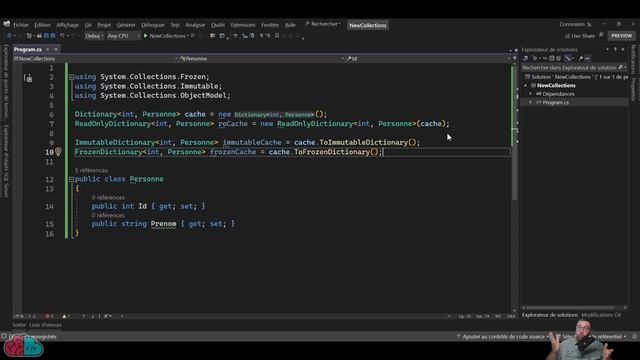Click the new item toolbar icon
The image size is (640, 360).
tap(29, 36)
